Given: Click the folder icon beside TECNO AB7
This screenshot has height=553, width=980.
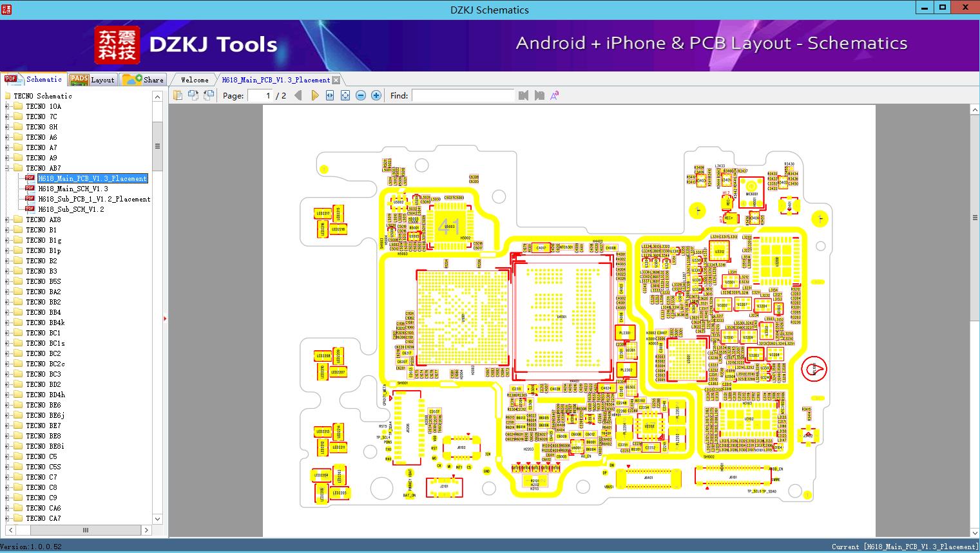Looking at the screenshot, I should (x=18, y=168).
